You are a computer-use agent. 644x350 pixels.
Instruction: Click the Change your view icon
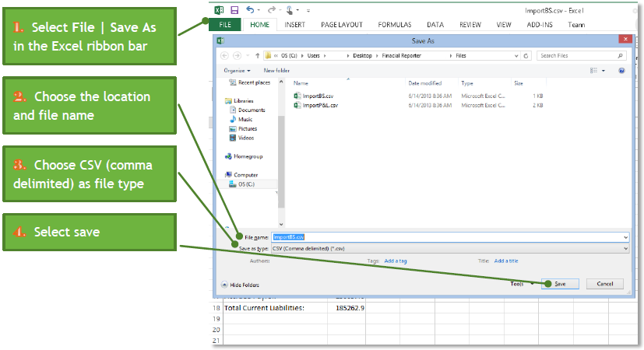593,71
